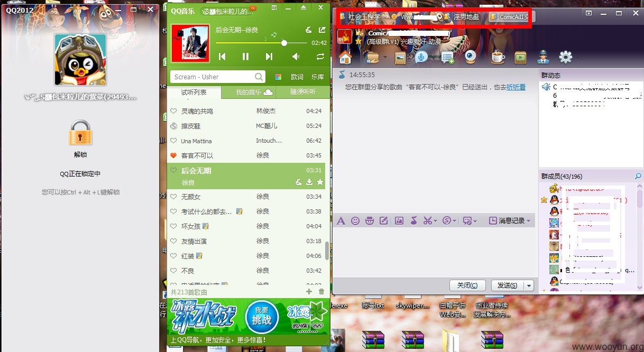644x352 pixels.
Task: Open the emoticon smiley picker
Action: click(x=355, y=220)
